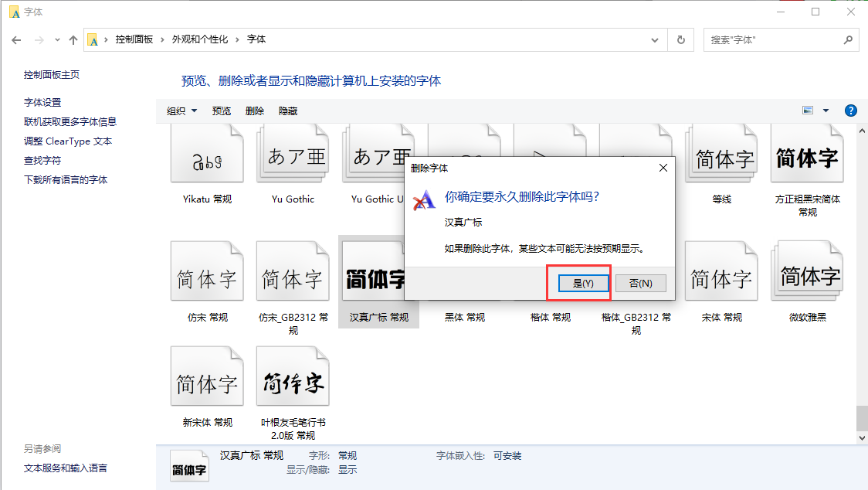Select the 宋体 常规 font icon
868x490 pixels.
click(x=721, y=271)
